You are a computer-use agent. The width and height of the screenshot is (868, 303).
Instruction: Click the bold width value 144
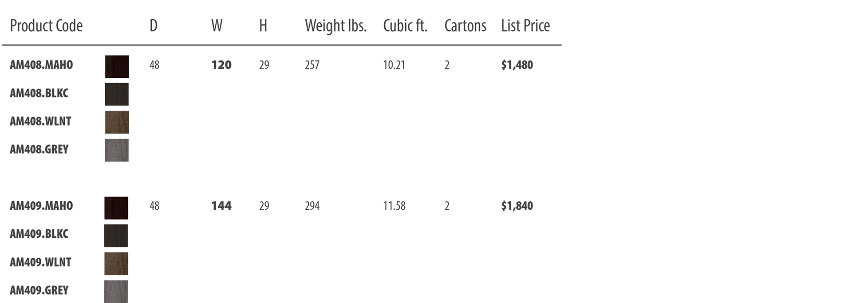pyautogui.click(x=221, y=206)
